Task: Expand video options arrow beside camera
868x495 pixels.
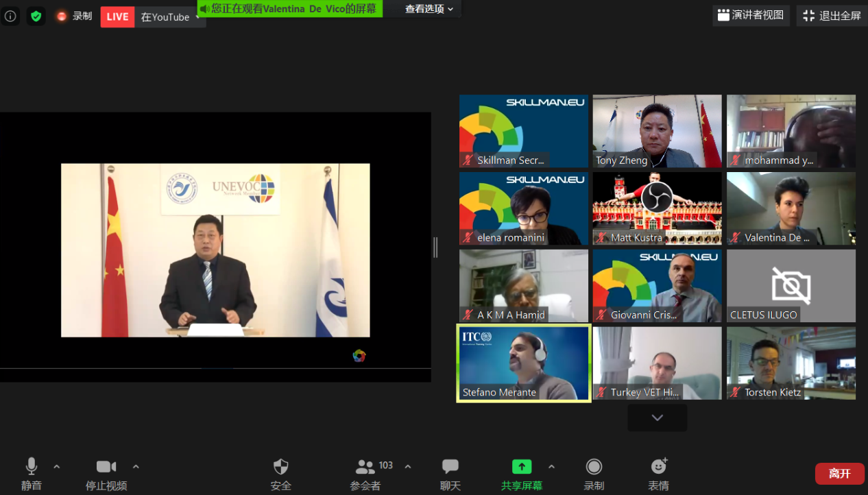Action: click(x=136, y=467)
